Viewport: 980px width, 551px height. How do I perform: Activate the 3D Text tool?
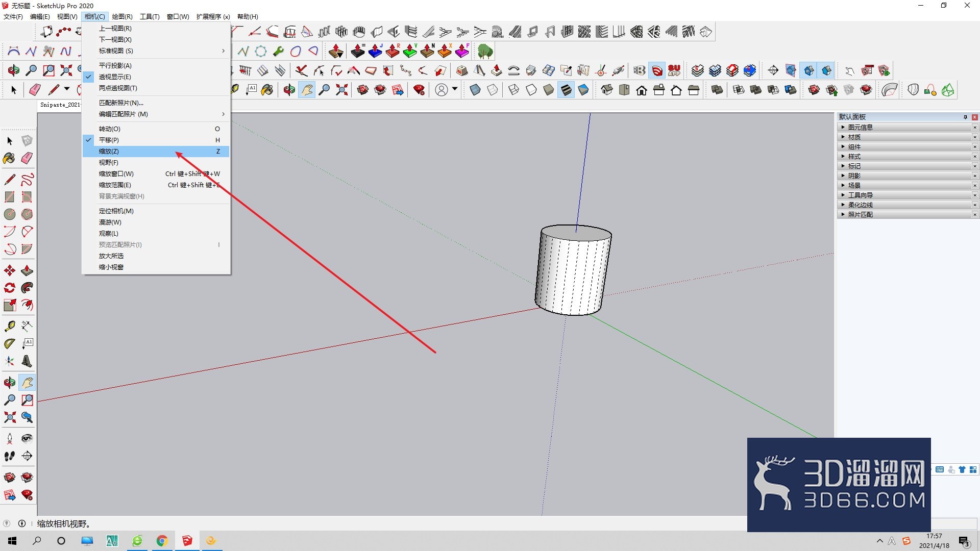point(27,361)
